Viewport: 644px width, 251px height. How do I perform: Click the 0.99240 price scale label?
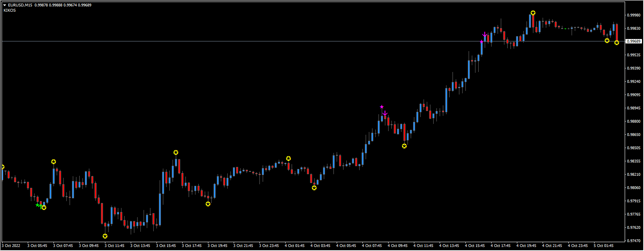pyautogui.click(x=634, y=82)
